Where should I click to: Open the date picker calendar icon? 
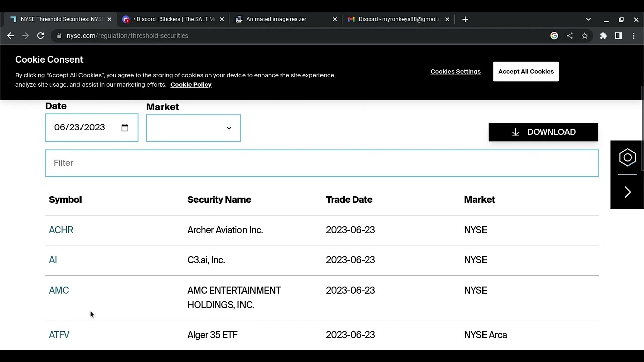point(125,128)
